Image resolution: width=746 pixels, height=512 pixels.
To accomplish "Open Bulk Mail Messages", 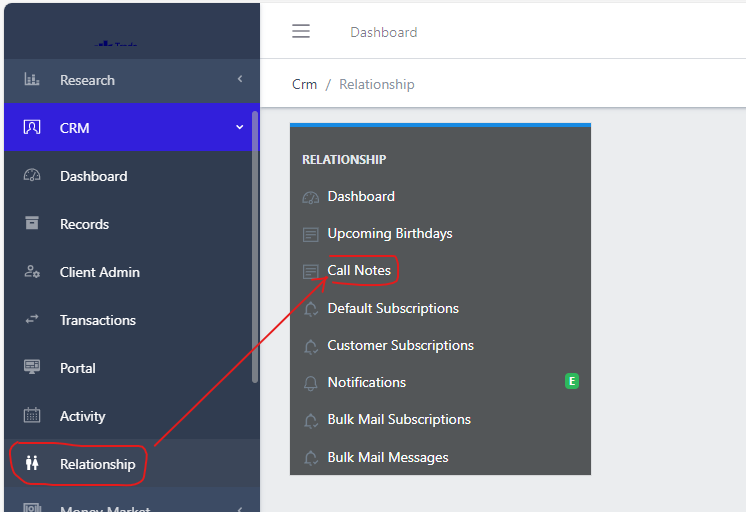I will [388, 457].
